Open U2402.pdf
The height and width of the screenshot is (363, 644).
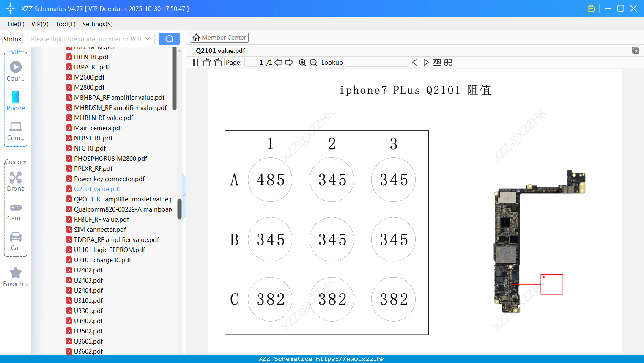coord(88,270)
